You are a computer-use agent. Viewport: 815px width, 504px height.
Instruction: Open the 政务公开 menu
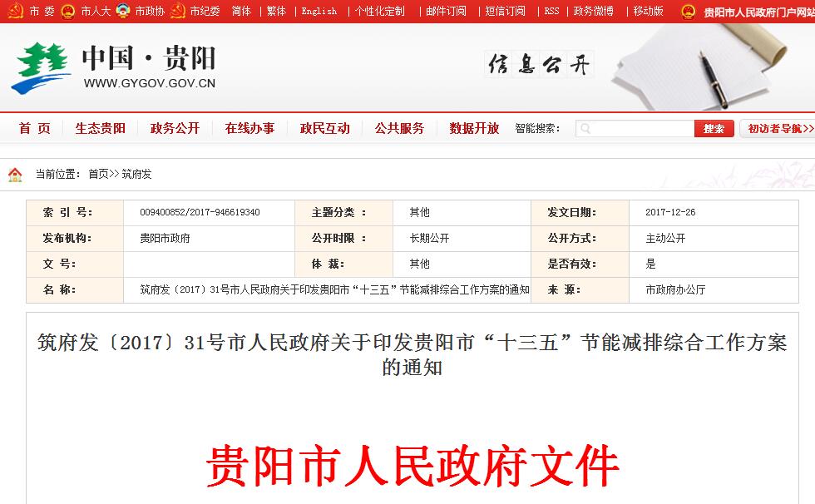click(x=175, y=128)
